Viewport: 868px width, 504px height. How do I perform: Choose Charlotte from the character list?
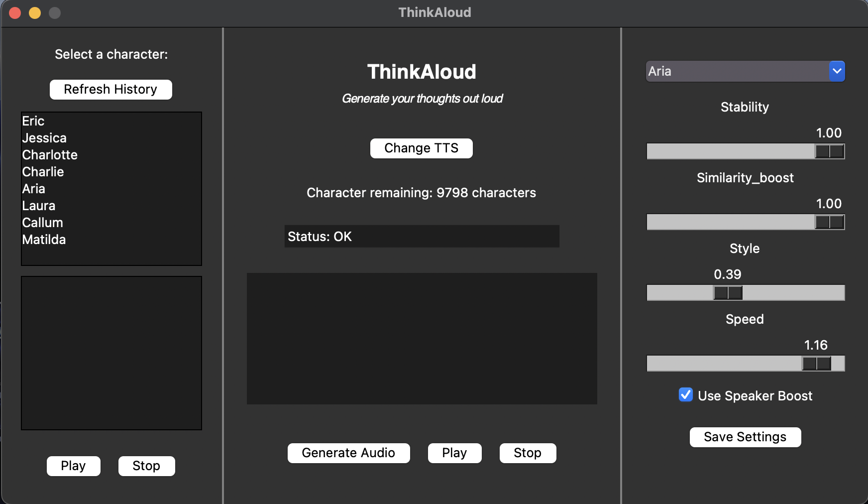(x=111, y=155)
